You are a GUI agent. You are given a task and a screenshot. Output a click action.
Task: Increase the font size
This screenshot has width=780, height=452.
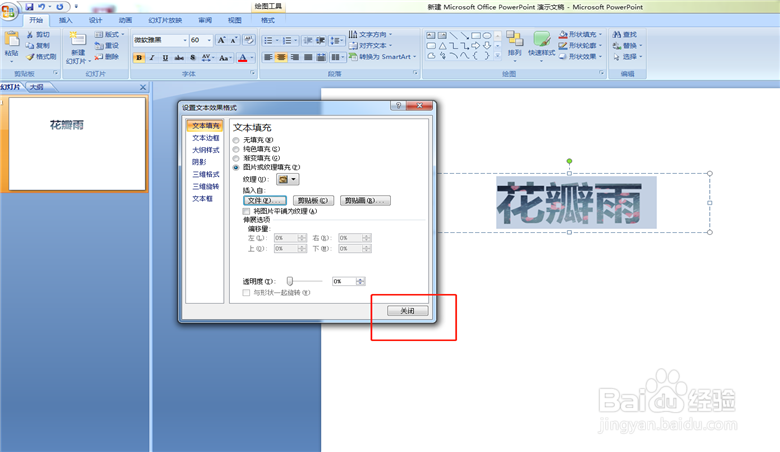[221, 40]
